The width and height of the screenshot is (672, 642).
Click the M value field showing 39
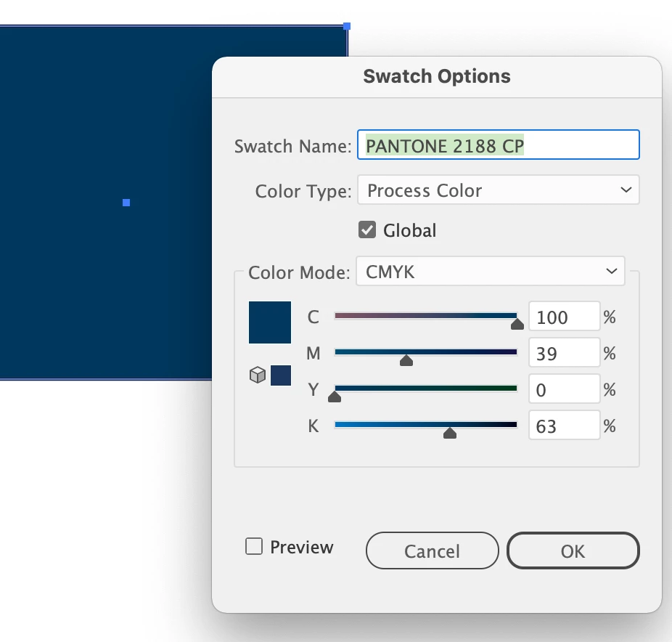click(x=564, y=352)
